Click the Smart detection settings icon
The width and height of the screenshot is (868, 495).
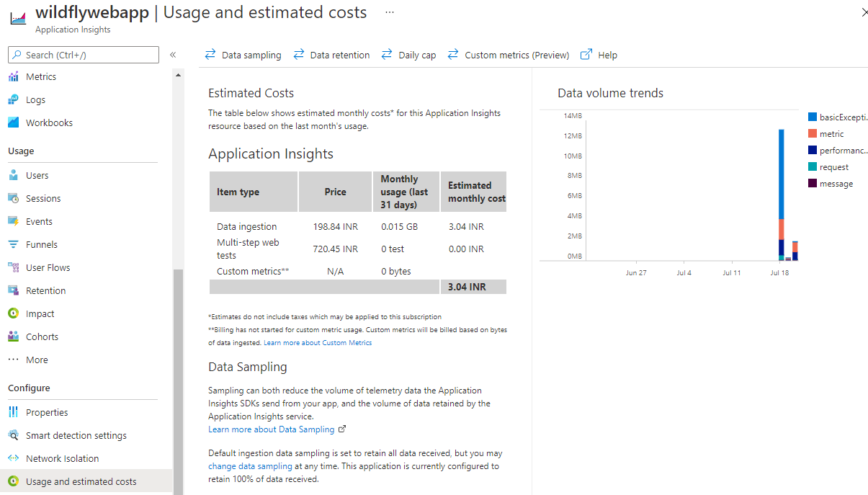[x=14, y=436]
